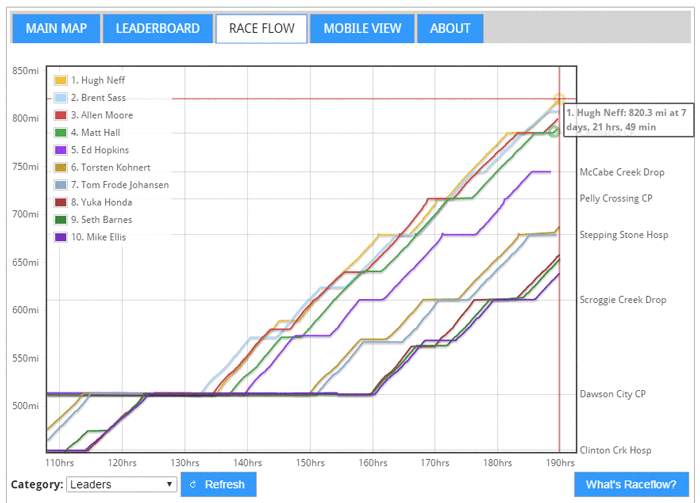Click Matt Hall's green legend swatch
Image resolution: width=700 pixels, height=503 pixels.
click(x=61, y=133)
